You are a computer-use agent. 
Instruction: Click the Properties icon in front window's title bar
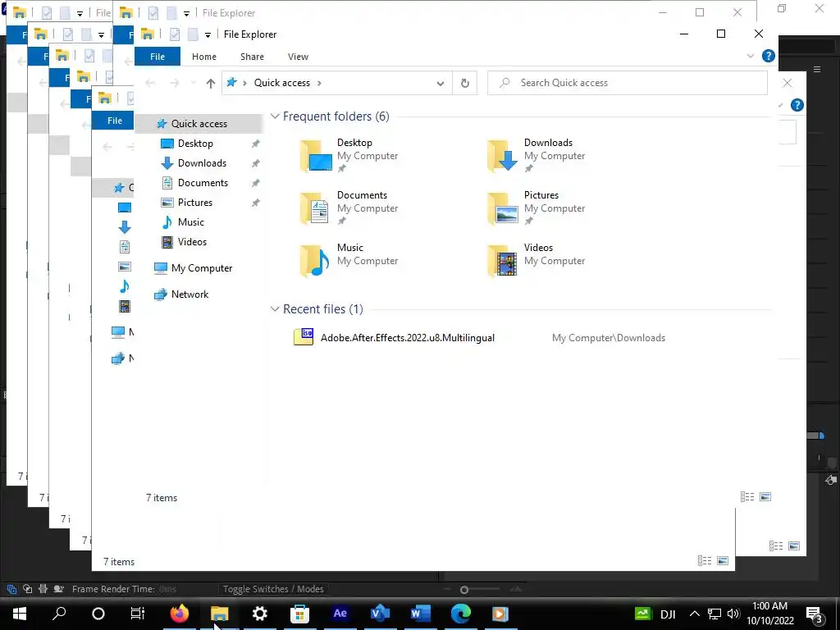175,34
